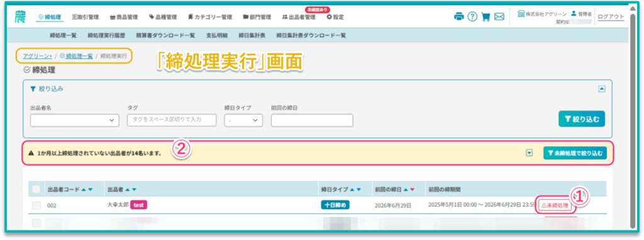The image size is (644, 240).
Task: Go to 締日集計表 submenu
Action: (252, 35)
